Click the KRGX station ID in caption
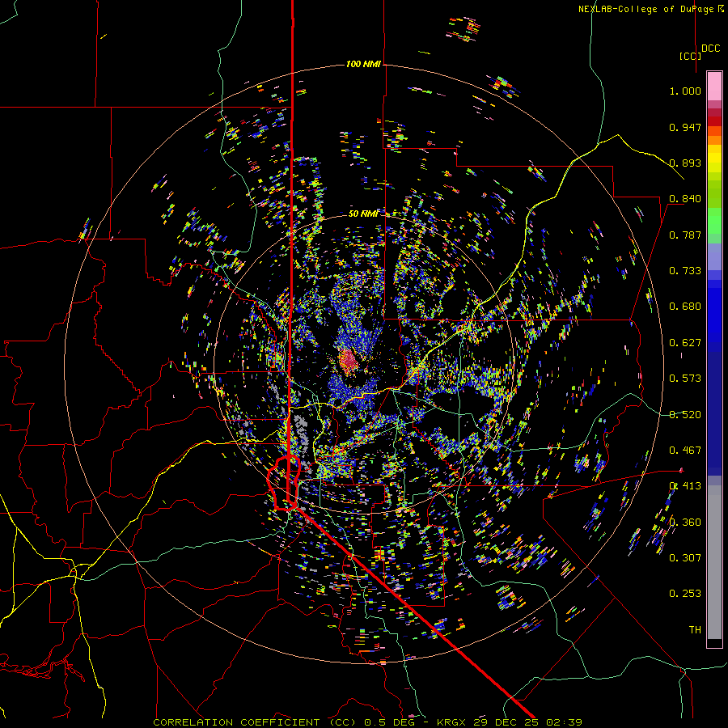The width and height of the screenshot is (728, 728). [x=452, y=722]
